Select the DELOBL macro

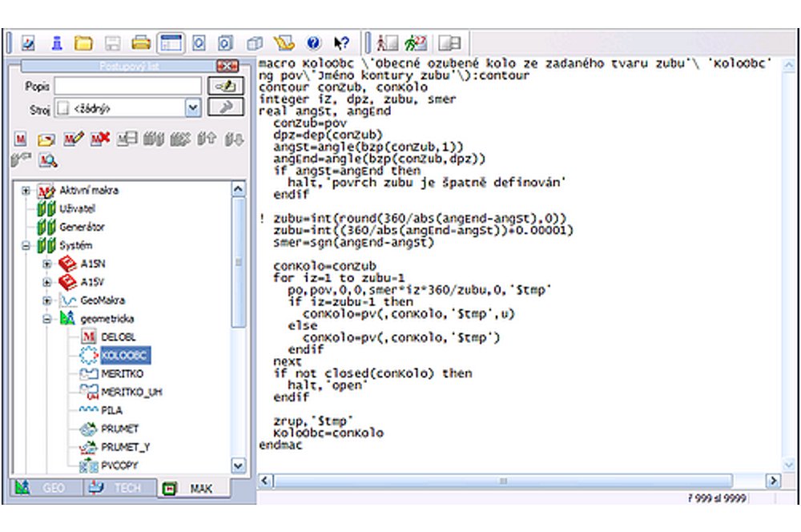coord(118,337)
